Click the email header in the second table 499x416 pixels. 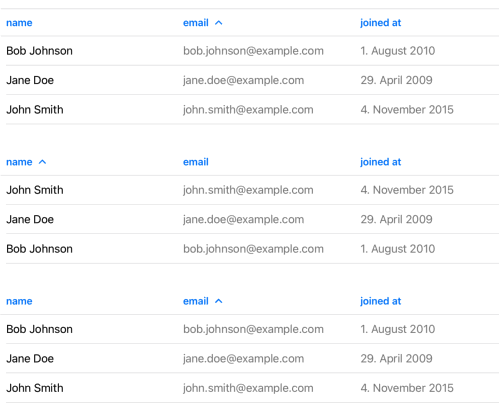click(x=196, y=162)
